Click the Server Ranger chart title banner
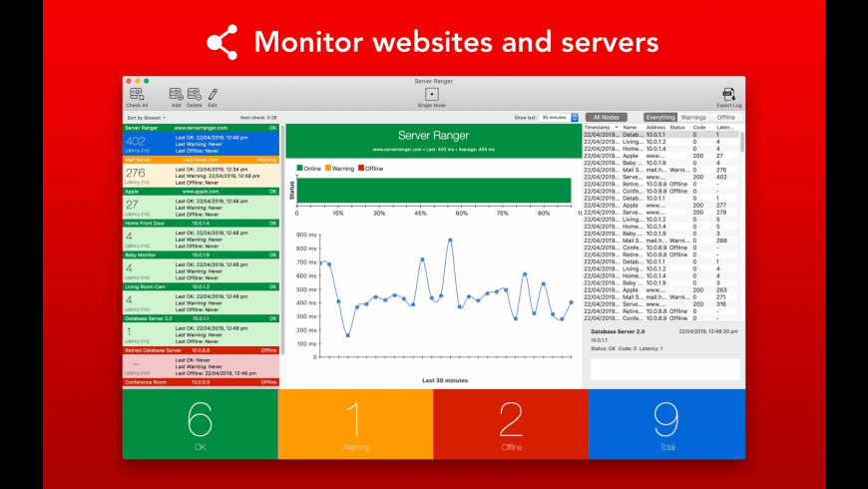Screen dimensions: 868x489 433,141
